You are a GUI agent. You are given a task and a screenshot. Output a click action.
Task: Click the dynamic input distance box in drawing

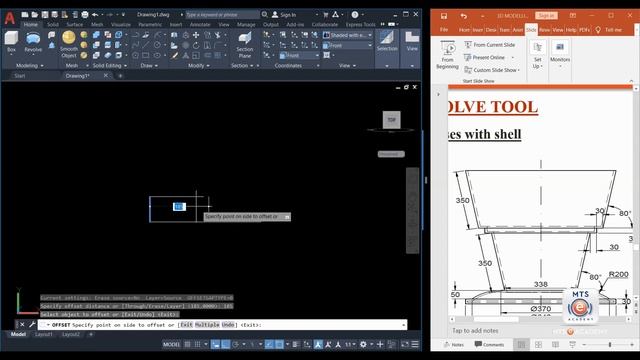[x=179, y=207]
